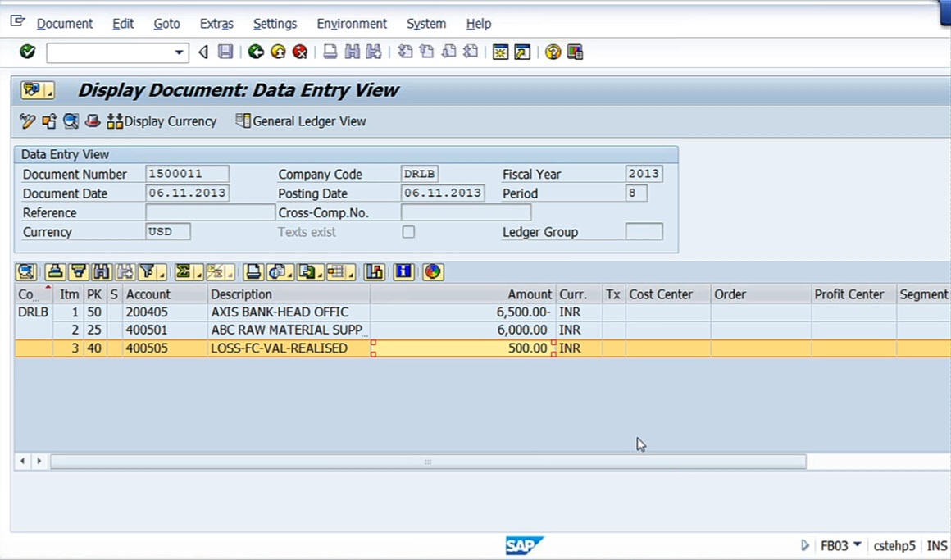This screenshot has width=951, height=560.
Task: Open the Extras menu
Action: (216, 24)
